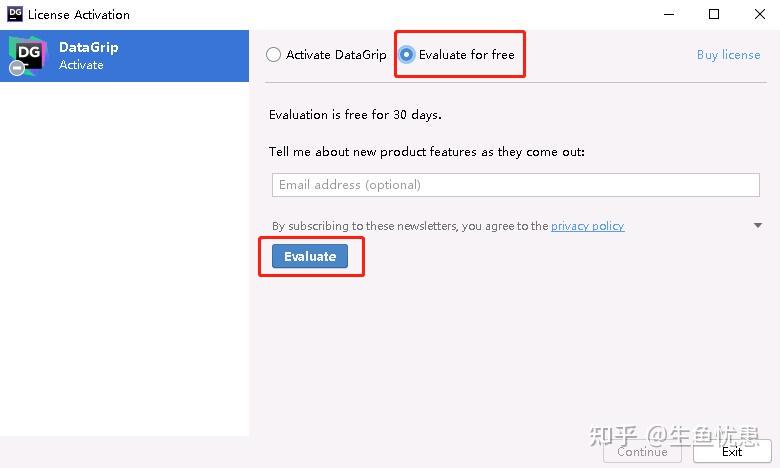
Task: Minimize the License Activation window
Action: pos(669,14)
